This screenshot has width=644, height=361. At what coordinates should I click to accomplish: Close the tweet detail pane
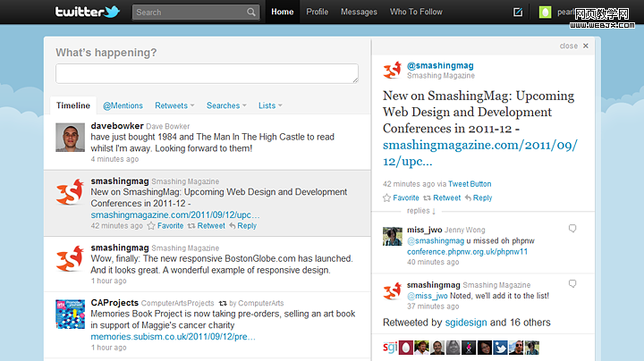(574, 46)
